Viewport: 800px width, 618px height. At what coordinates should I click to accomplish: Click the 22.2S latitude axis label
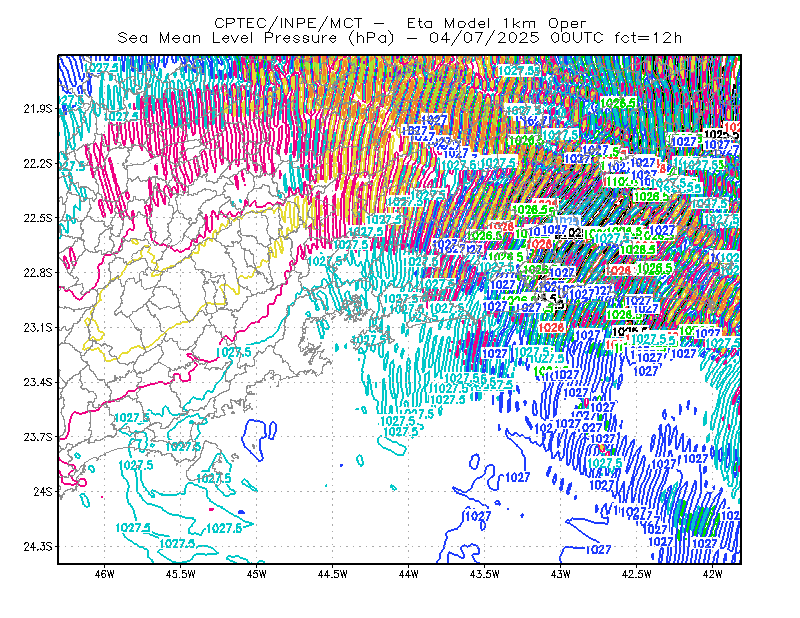coord(38,163)
